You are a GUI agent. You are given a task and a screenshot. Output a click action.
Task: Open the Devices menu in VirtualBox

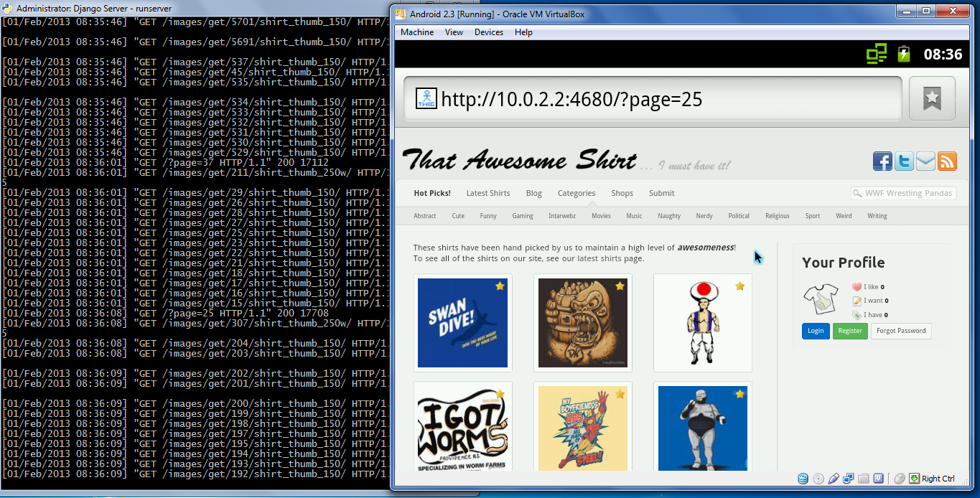coord(489,32)
